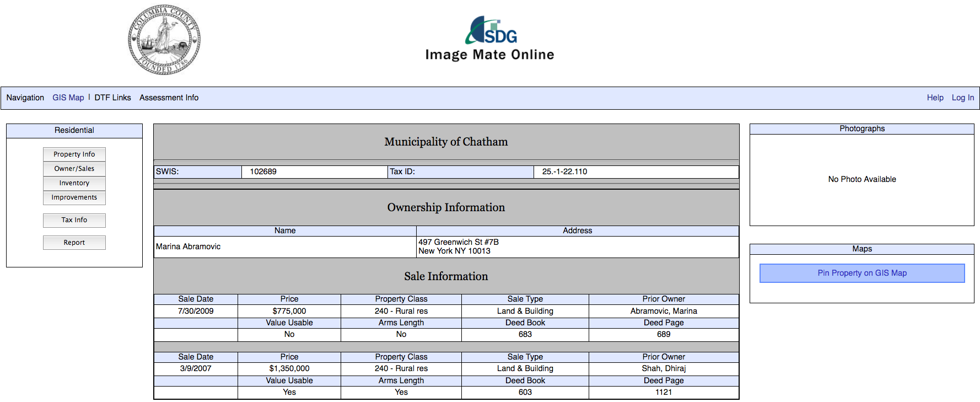This screenshot has width=980, height=402.
Task: Click deed book value 683
Action: pyautogui.click(x=525, y=334)
